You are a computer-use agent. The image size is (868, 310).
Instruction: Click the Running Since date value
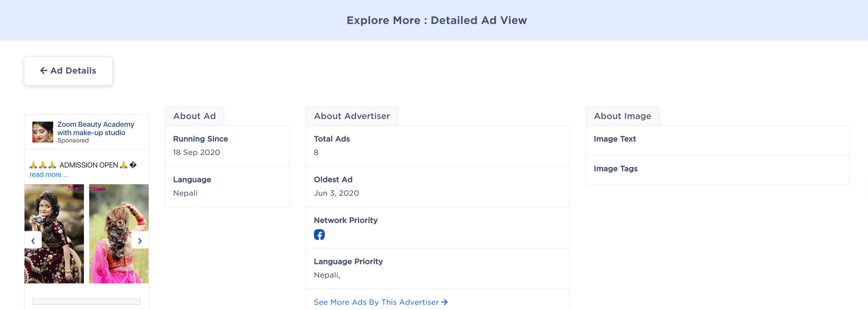pyautogui.click(x=197, y=152)
